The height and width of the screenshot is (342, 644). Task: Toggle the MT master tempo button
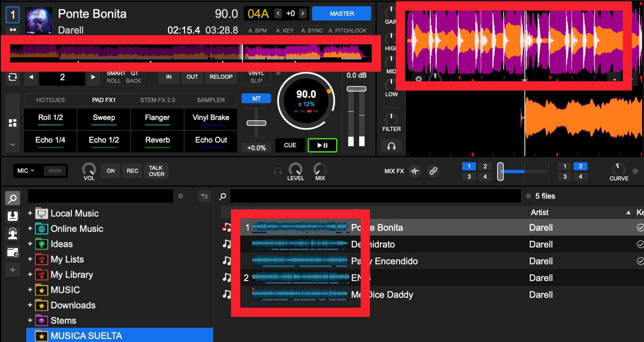coord(256,99)
